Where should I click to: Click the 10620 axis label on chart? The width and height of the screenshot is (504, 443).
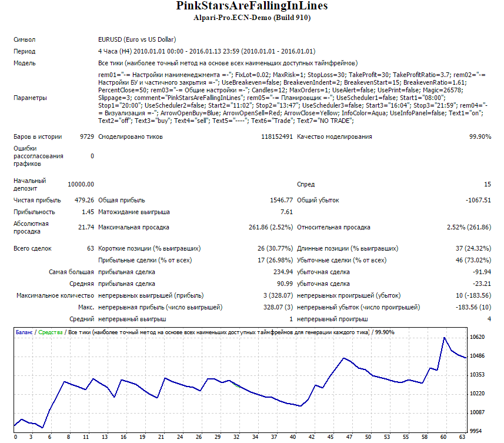click(478, 337)
